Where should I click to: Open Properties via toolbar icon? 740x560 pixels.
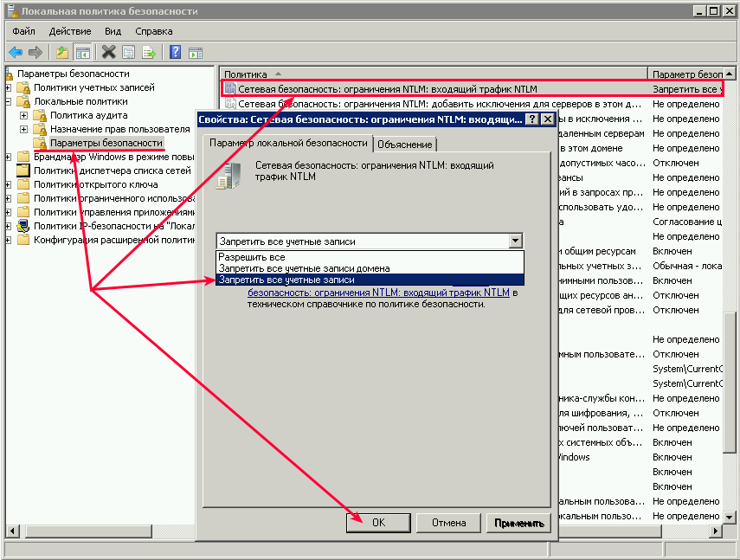129,52
